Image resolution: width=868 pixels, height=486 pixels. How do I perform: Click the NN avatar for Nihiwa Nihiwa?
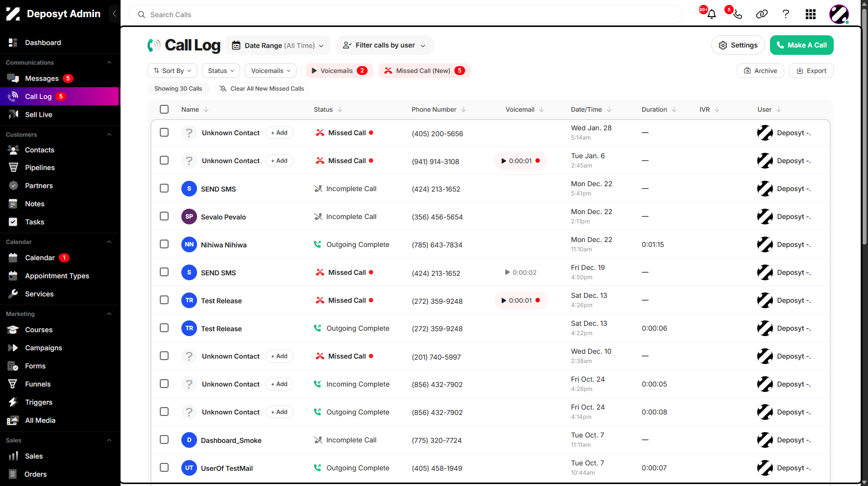tap(189, 244)
